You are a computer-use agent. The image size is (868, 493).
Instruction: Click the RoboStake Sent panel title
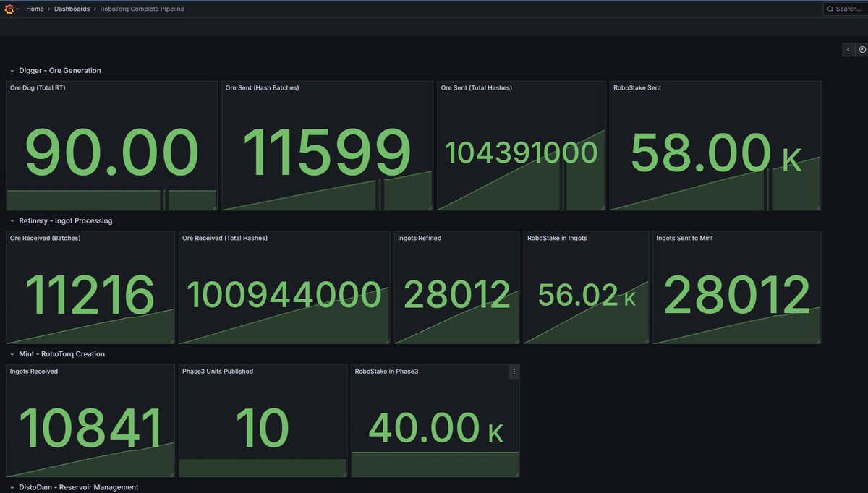click(637, 88)
